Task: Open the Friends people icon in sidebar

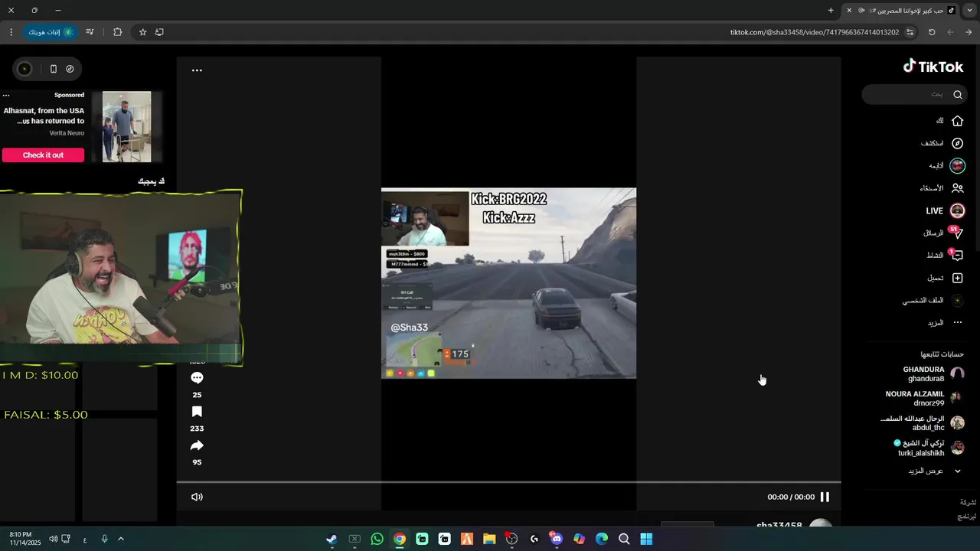Action: point(957,188)
